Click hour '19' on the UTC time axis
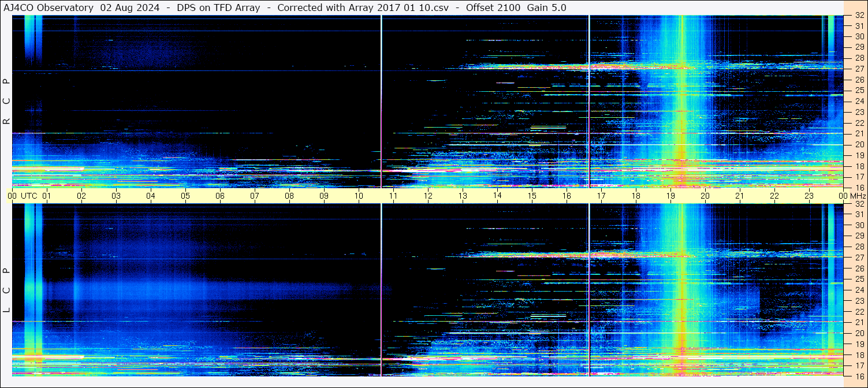 click(670, 196)
